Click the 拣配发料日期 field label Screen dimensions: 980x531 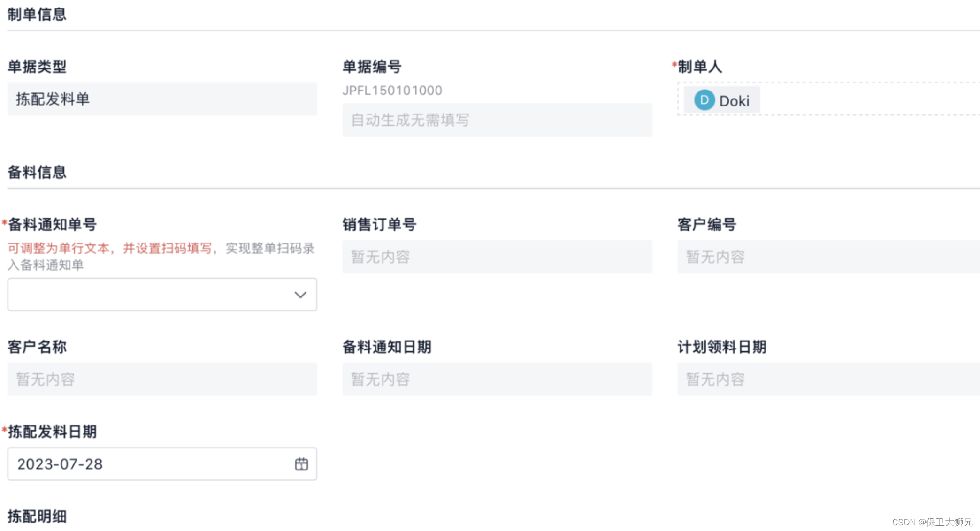[x=52, y=432]
